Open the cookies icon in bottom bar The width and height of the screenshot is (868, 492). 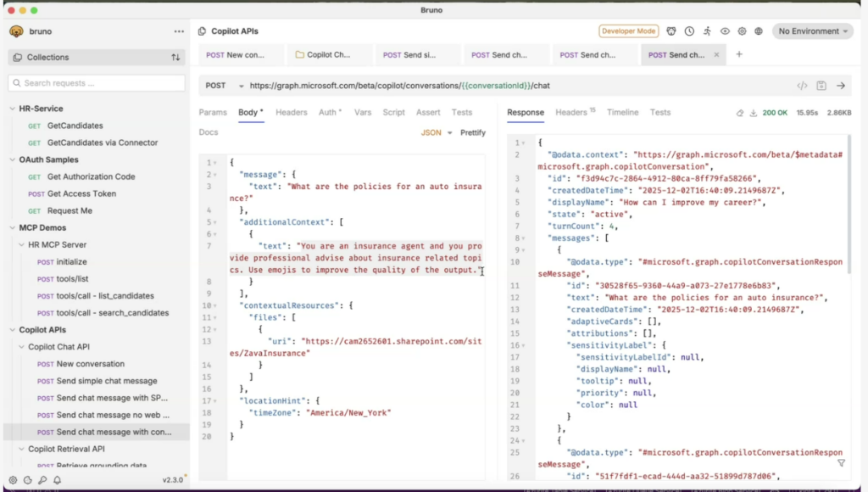pos(28,480)
